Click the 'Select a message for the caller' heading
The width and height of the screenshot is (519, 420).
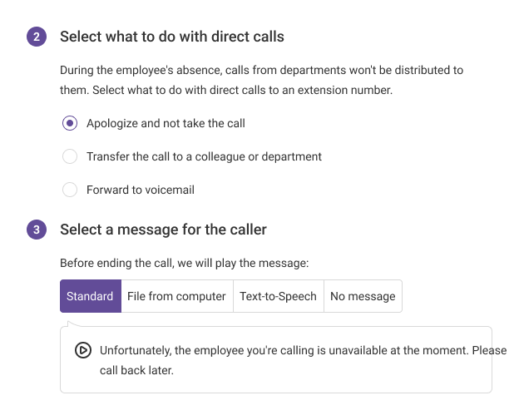pos(163,229)
